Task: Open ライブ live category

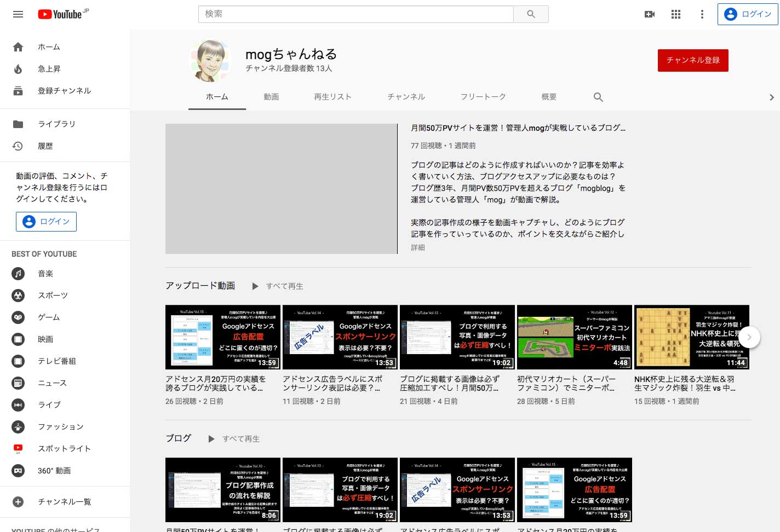Action: [x=65, y=405]
